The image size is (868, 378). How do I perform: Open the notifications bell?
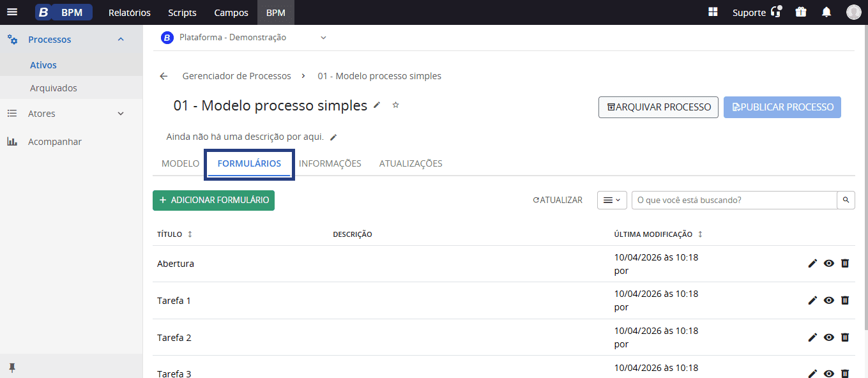826,12
